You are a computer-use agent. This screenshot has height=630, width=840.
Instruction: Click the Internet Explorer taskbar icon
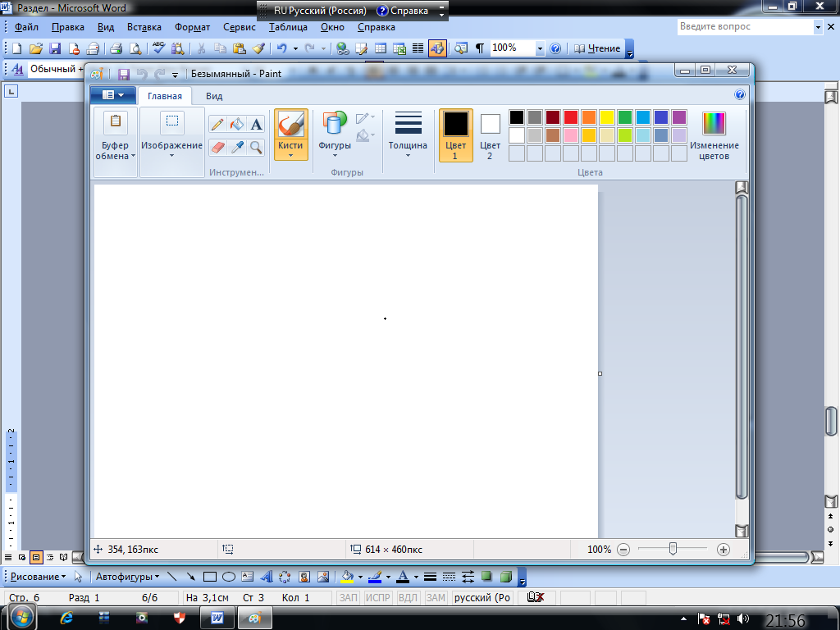pyautogui.click(x=67, y=618)
